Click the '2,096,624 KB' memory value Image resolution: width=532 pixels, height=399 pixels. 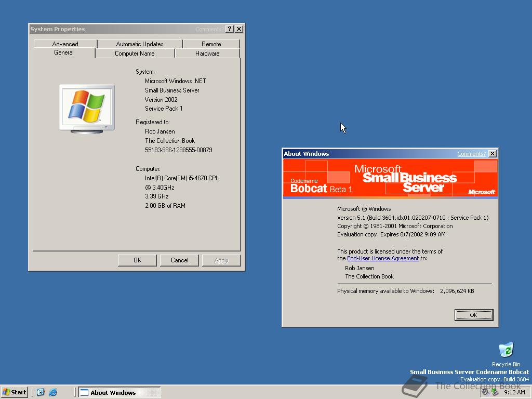click(457, 291)
